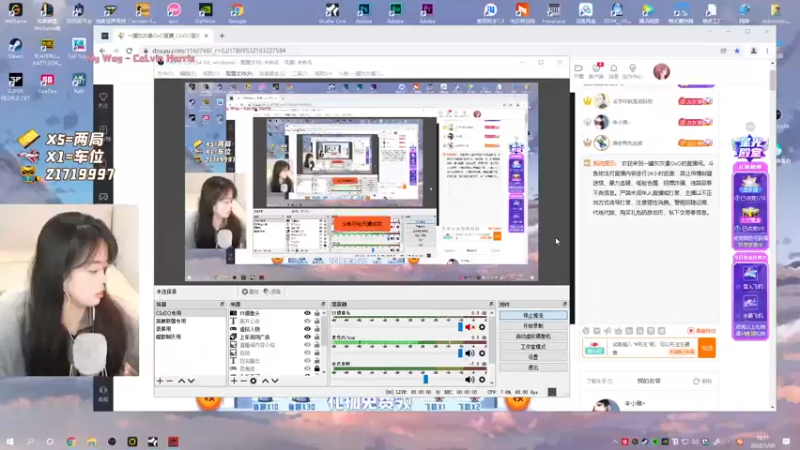Move selected source down
Screen dimensions: 800x450
click(x=275, y=381)
